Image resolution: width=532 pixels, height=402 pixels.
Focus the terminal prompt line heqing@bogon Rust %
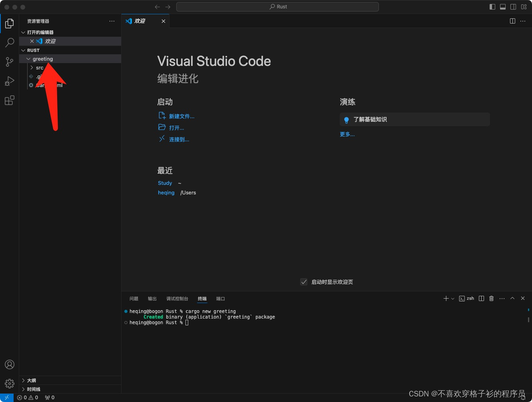click(156, 323)
